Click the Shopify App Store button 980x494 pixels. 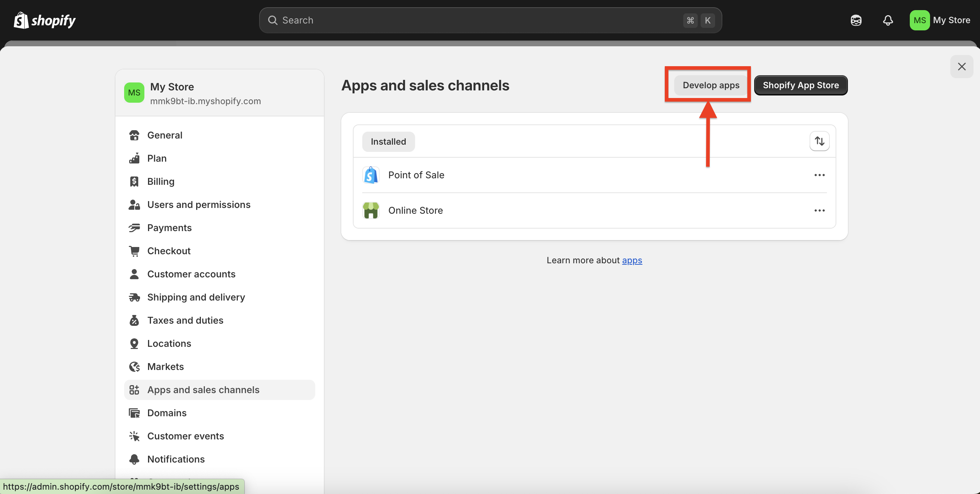(801, 85)
